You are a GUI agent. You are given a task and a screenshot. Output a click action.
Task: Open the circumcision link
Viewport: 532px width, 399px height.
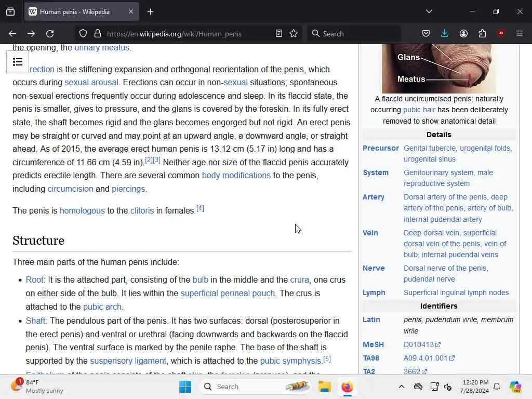coord(70,189)
